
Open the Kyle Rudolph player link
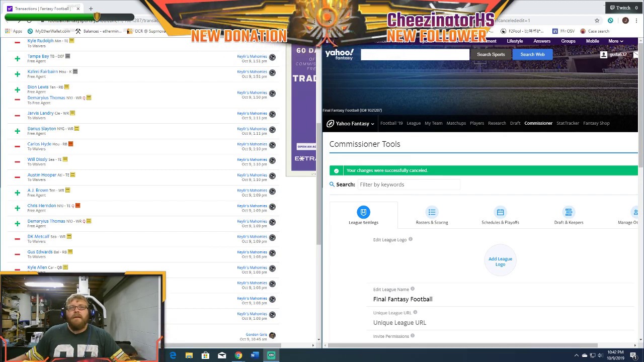click(x=40, y=41)
